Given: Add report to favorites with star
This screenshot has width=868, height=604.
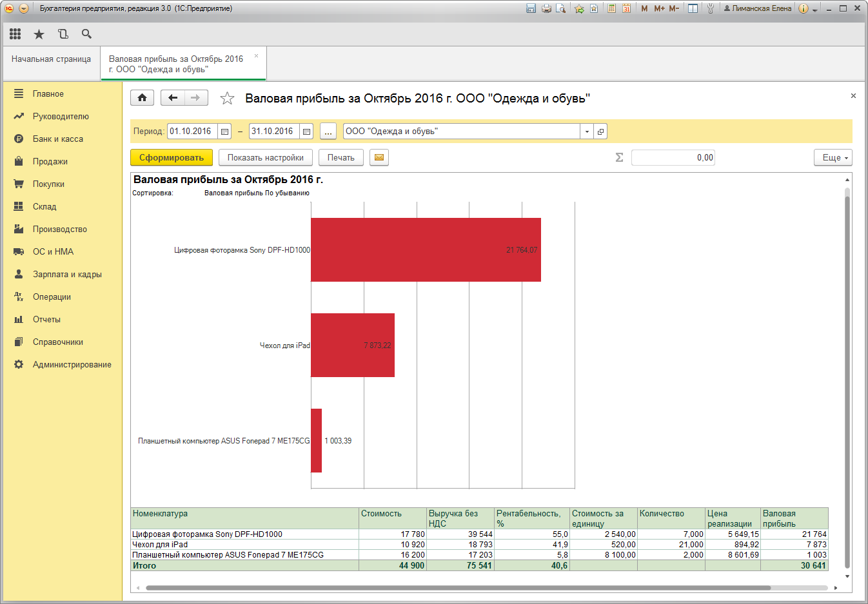Looking at the screenshot, I should (227, 99).
